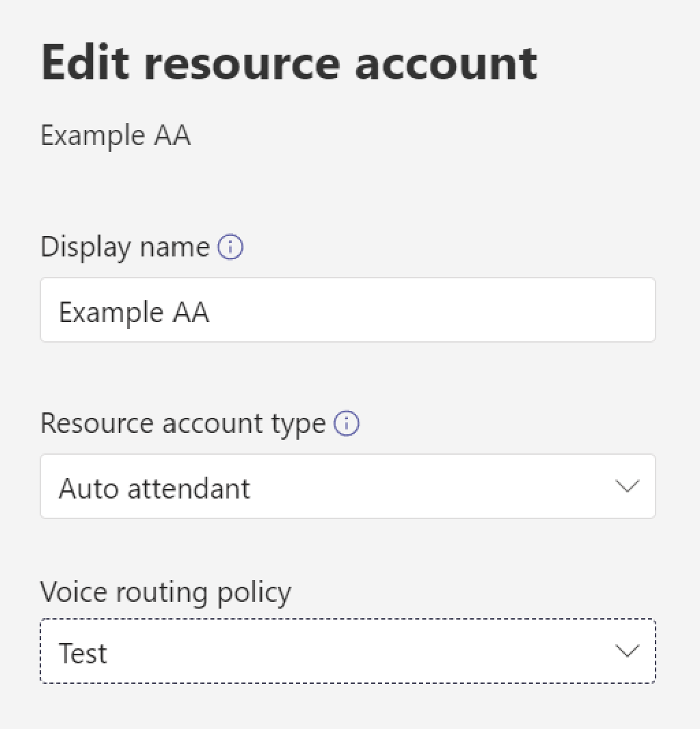This screenshot has width=700, height=729.
Task: Click the Voice routing policy label
Action: pos(165,592)
